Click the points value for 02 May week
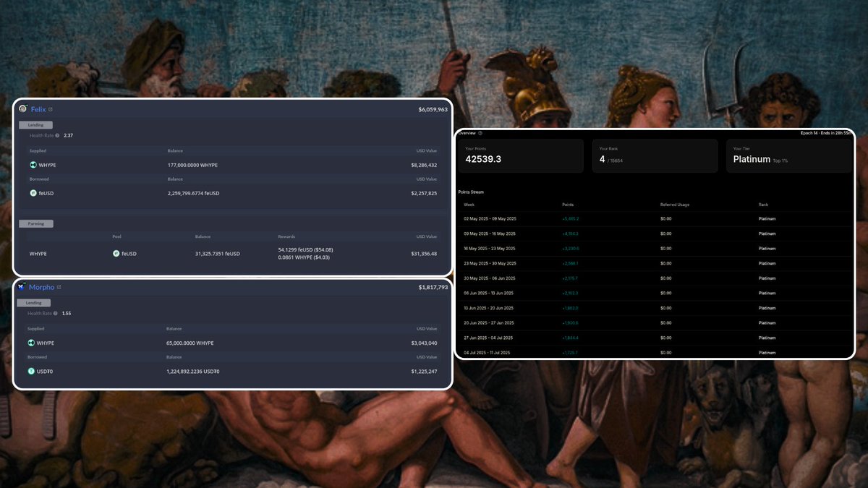 (571, 218)
